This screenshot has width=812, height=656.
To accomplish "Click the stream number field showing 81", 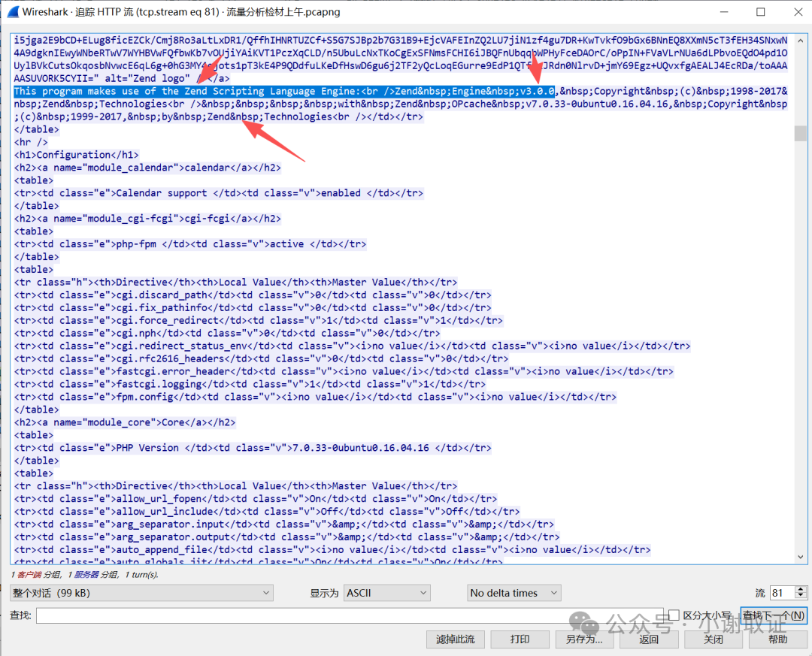I will [783, 593].
